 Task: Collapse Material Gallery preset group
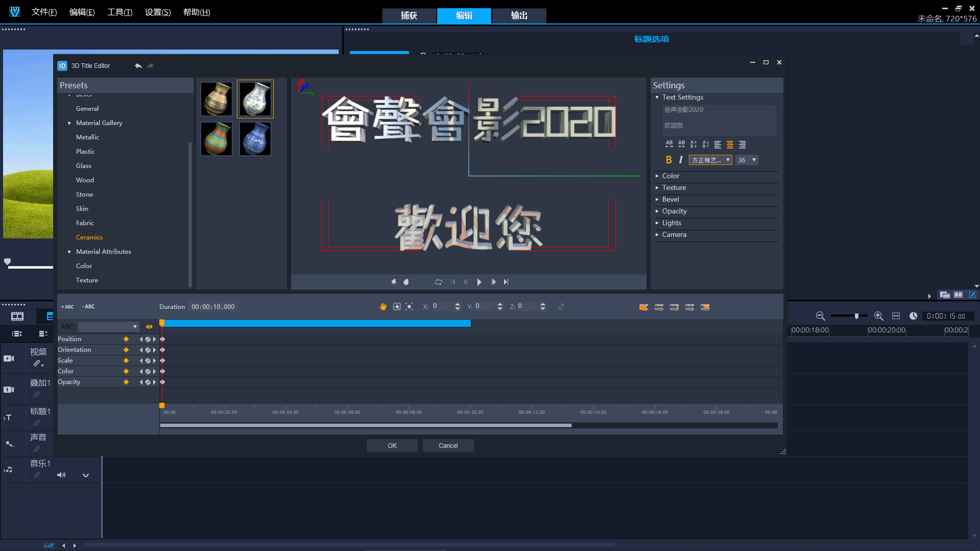(69, 123)
